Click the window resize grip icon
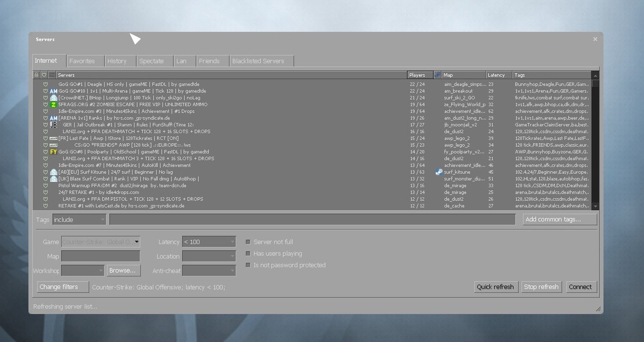This screenshot has width=644, height=342. pyautogui.click(x=598, y=309)
